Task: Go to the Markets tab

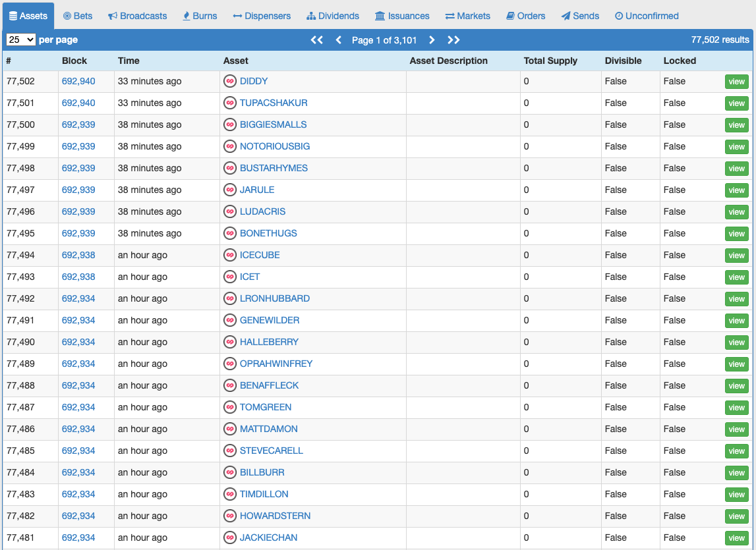Action: point(468,16)
